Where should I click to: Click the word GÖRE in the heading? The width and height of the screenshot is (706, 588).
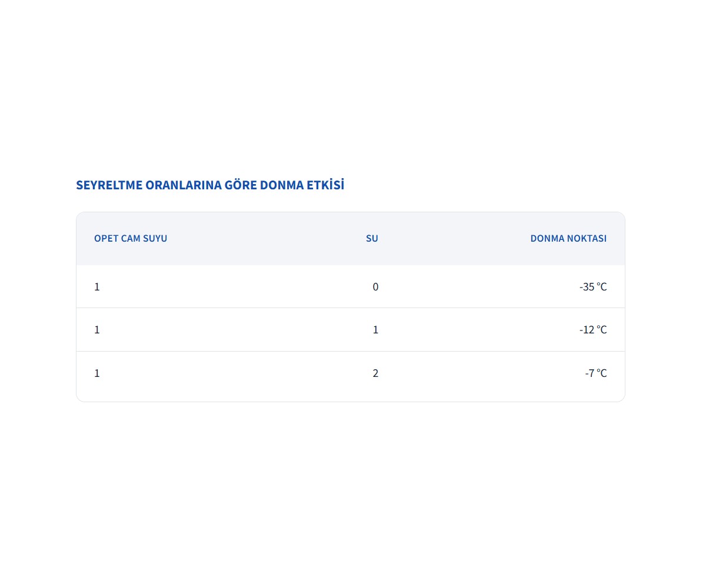click(241, 185)
